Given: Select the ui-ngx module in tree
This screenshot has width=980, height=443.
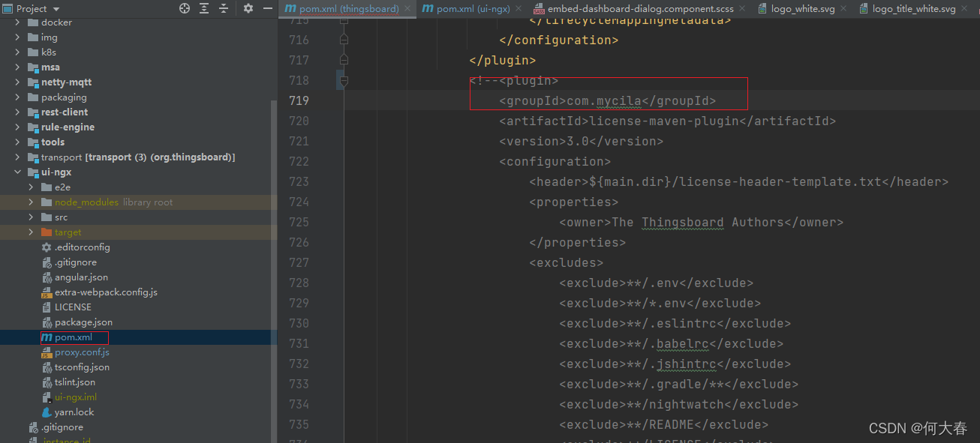Looking at the screenshot, I should (x=56, y=172).
